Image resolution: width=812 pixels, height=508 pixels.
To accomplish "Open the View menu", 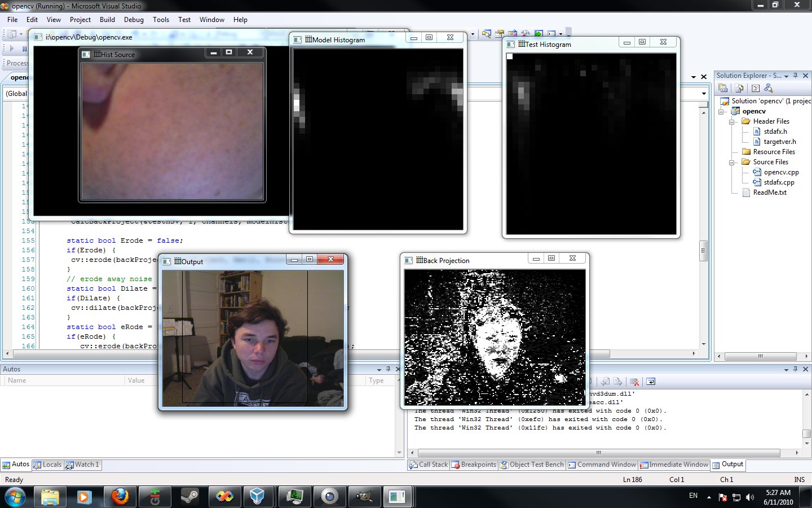I will coord(54,19).
